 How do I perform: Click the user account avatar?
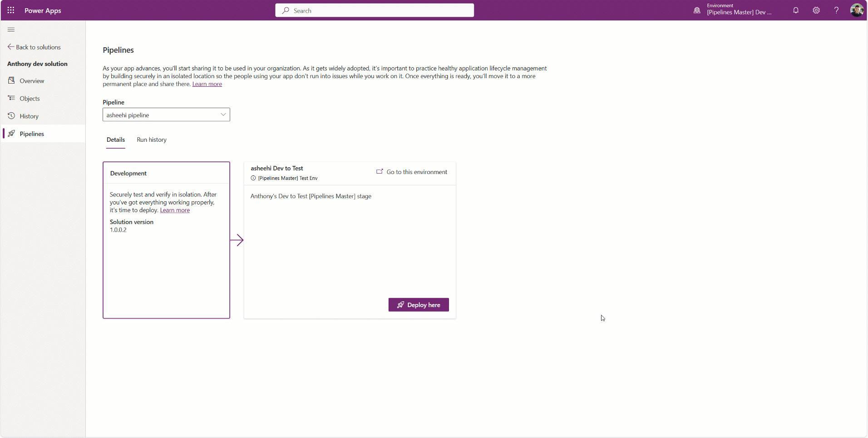pyautogui.click(x=857, y=10)
